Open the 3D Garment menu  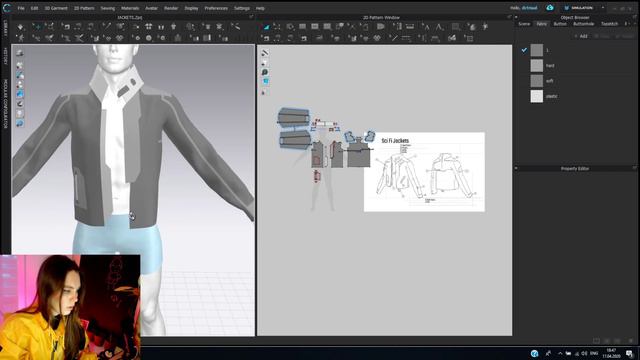coord(56,8)
